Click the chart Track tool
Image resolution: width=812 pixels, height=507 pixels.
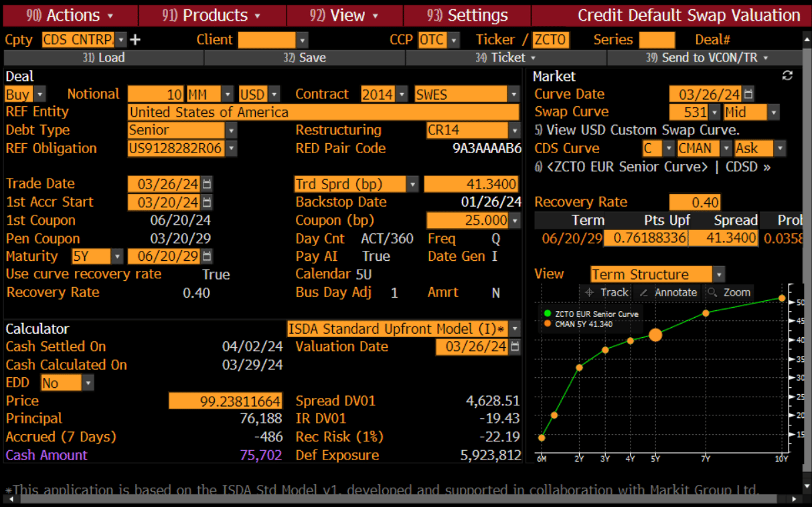pos(606,292)
